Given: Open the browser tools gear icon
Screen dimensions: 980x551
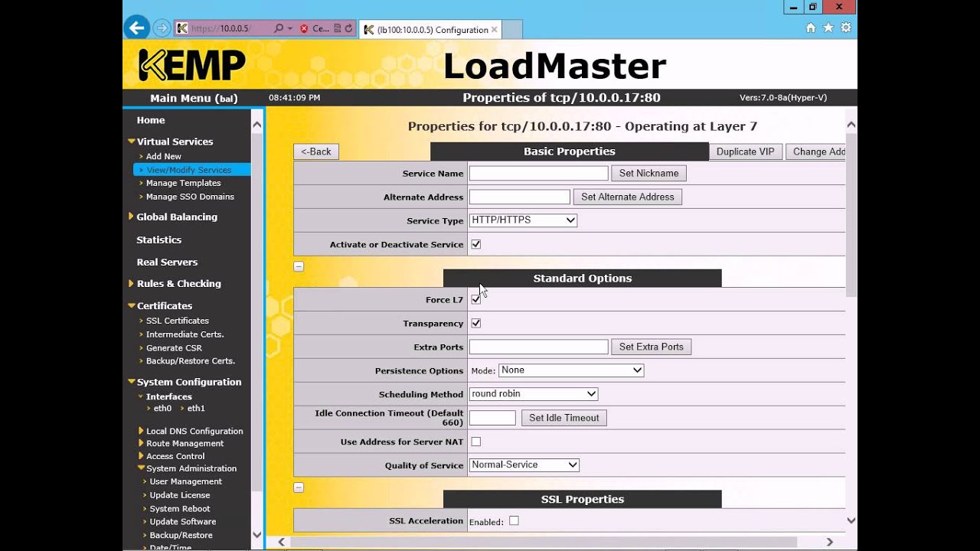Looking at the screenshot, I should tap(845, 28).
